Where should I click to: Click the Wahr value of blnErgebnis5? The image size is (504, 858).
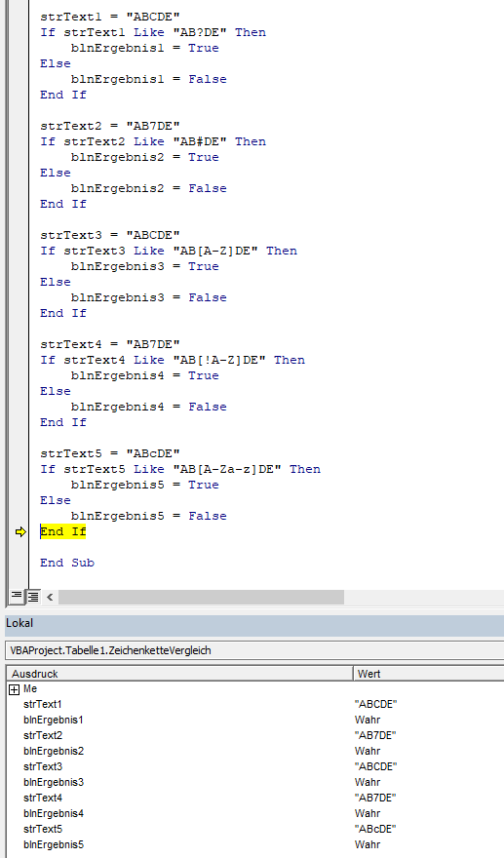coord(368,844)
